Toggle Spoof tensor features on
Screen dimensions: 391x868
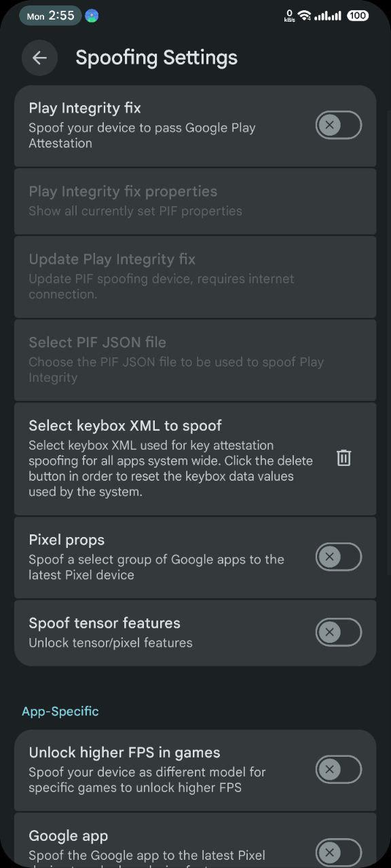[338, 632]
